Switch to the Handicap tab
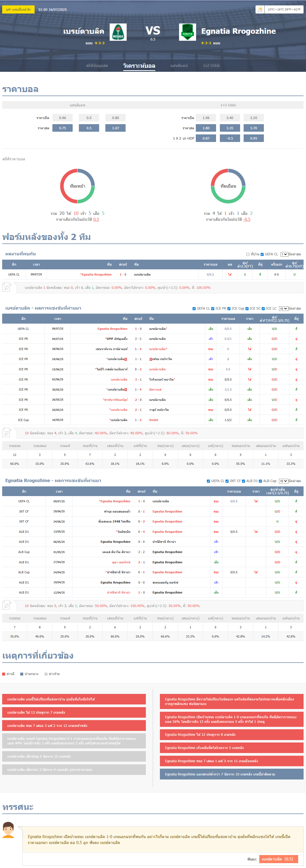This screenshot has width=306, height=868. click(179, 65)
